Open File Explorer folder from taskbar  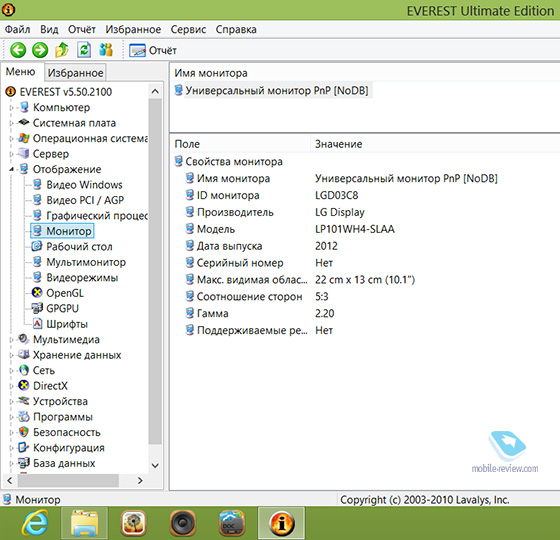[x=85, y=523]
